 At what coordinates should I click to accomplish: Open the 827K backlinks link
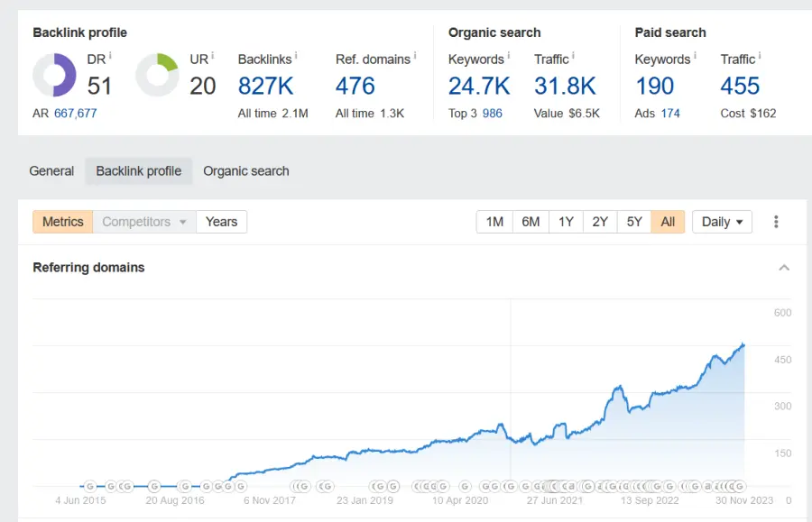point(266,87)
